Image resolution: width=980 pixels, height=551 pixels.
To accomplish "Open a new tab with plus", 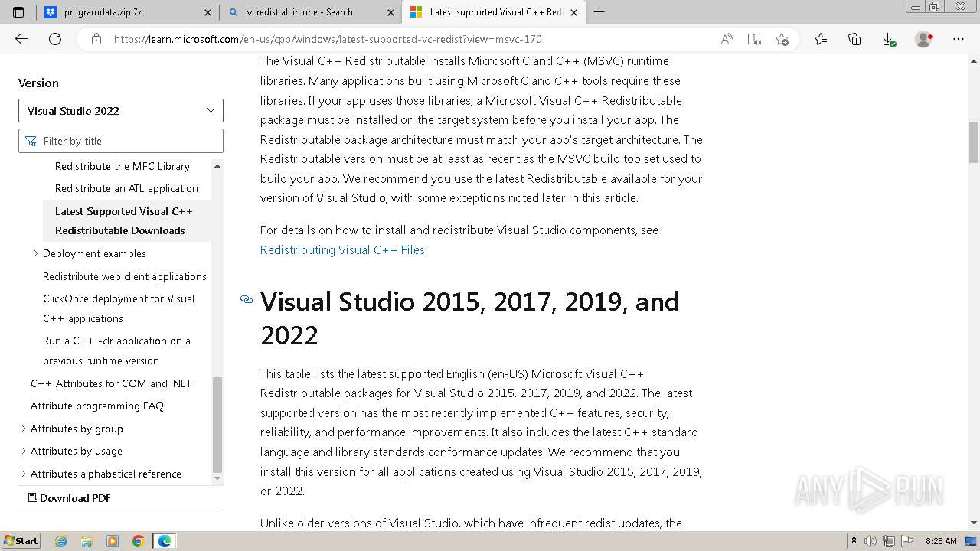I will tap(599, 12).
